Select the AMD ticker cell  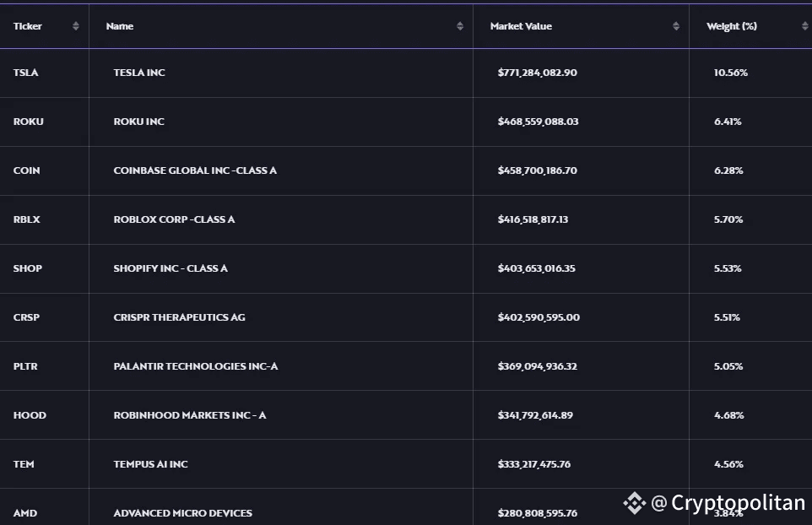pyautogui.click(x=24, y=513)
